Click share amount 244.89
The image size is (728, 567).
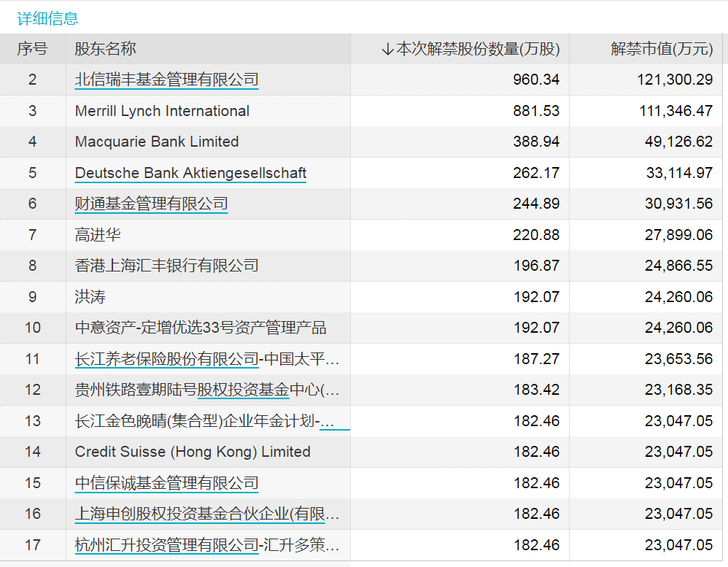coord(536,204)
